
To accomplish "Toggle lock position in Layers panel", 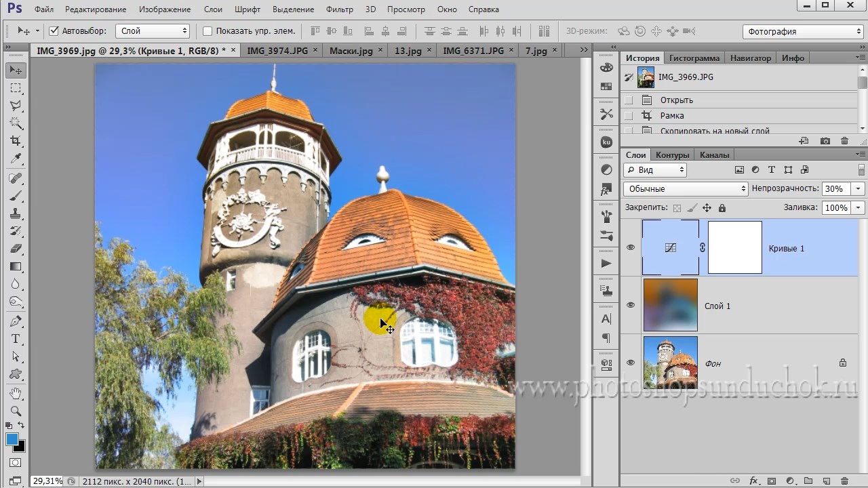I will (707, 208).
